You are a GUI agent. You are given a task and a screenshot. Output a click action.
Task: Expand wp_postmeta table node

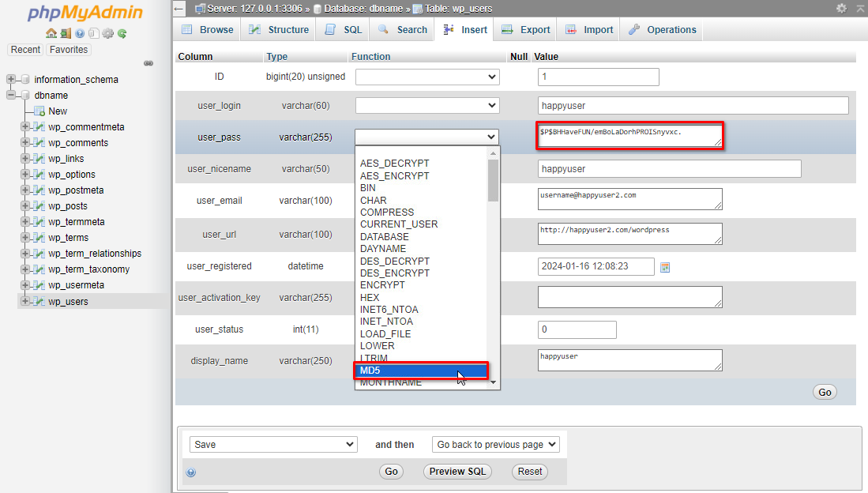pyautogui.click(x=25, y=190)
